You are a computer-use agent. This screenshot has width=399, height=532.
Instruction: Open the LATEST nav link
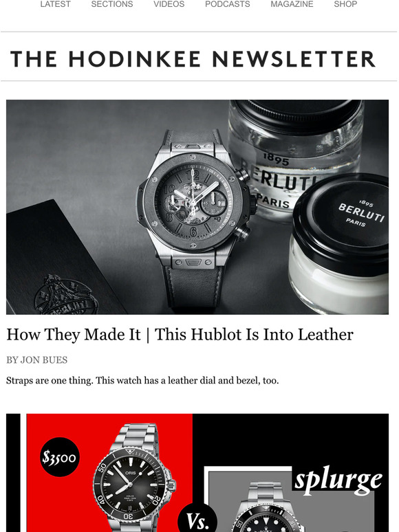(x=55, y=4)
